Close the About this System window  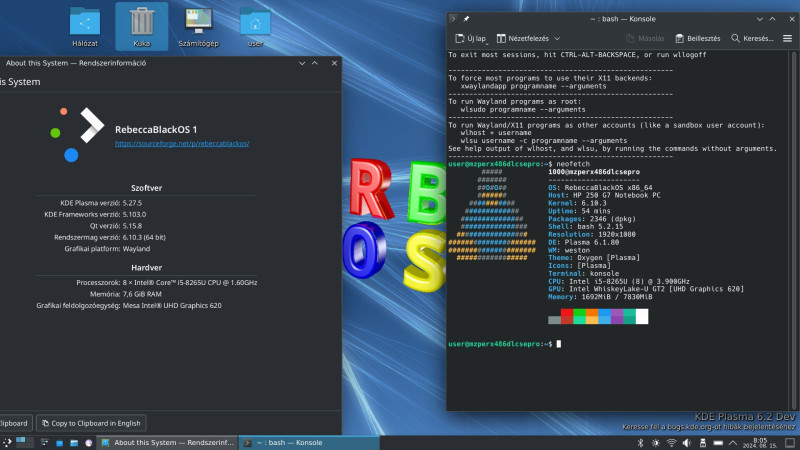coord(334,63)
